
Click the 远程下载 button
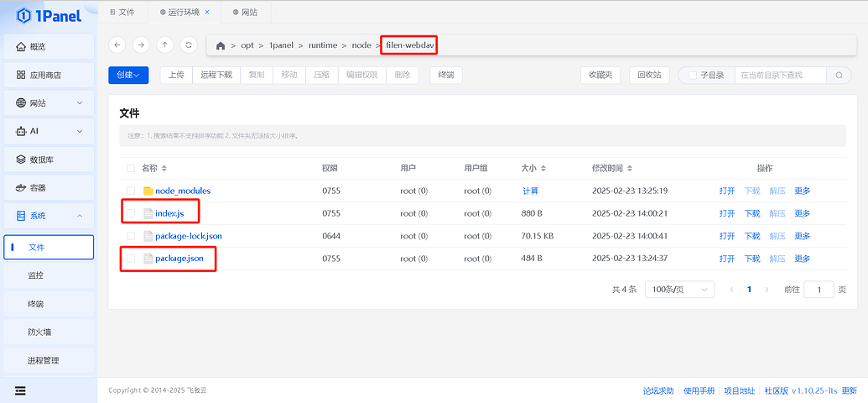click(216, 76)
